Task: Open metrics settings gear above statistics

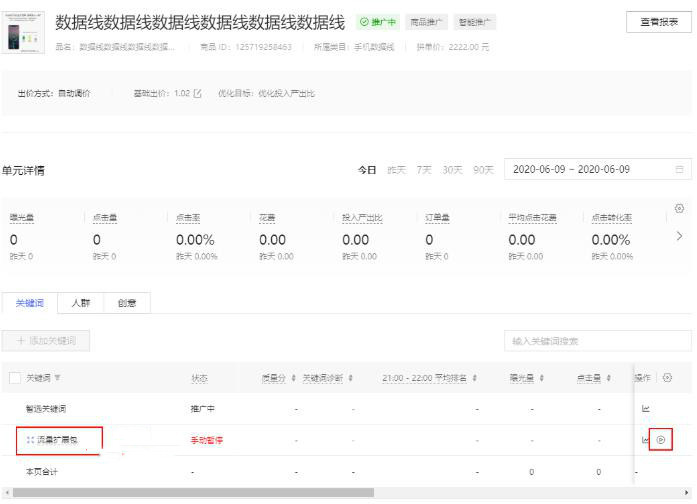Action: click(x=679, y=208)
